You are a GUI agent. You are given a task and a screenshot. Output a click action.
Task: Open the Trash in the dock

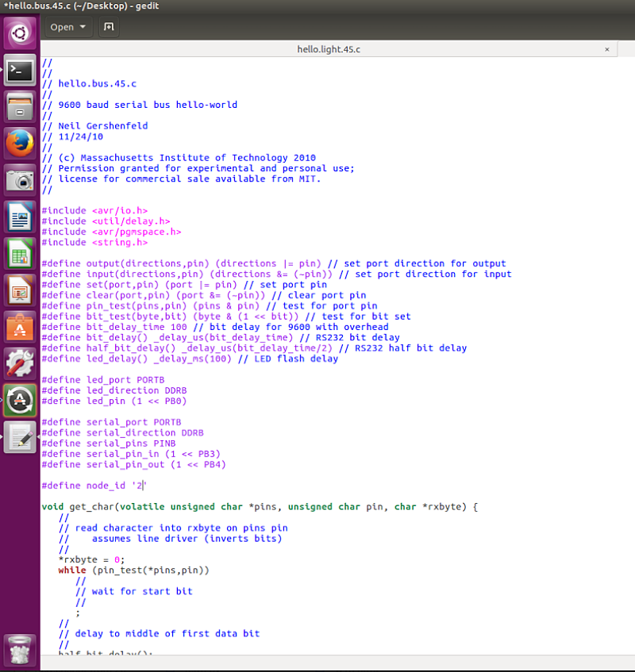coord(20,650)
